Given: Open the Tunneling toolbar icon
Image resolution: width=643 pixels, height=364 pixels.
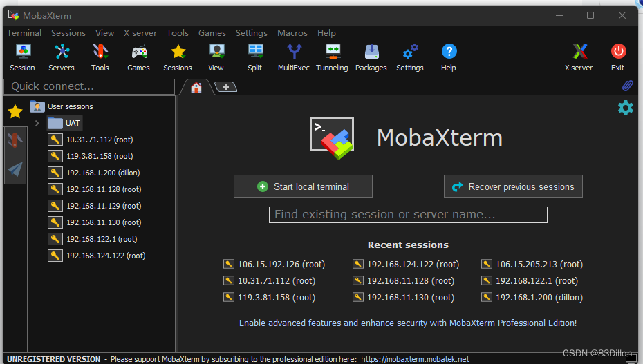Looking at the screenshot, I should coord(332,58).
